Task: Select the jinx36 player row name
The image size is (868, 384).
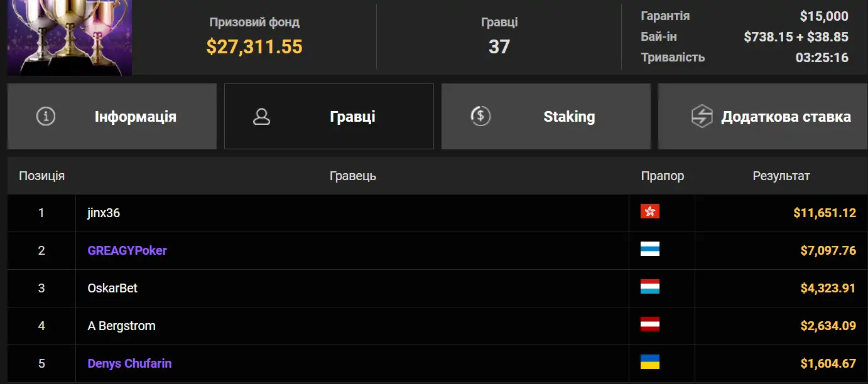Action: pyautogui.click(x=104, y=213)
